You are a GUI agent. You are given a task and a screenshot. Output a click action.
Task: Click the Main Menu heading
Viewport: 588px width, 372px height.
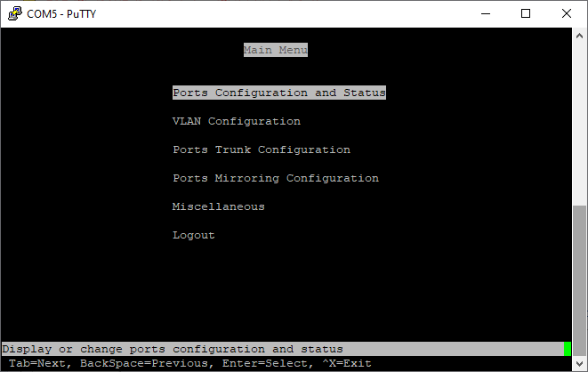[275, 50]
